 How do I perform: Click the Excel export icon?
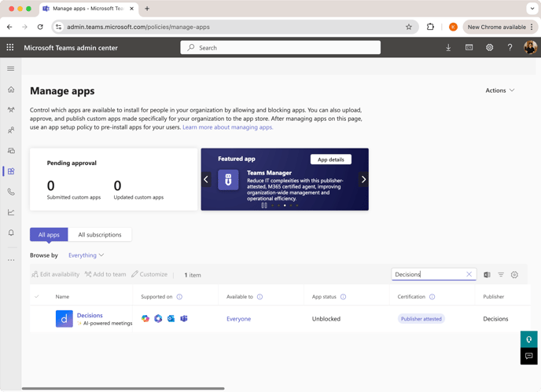[487, 275]
